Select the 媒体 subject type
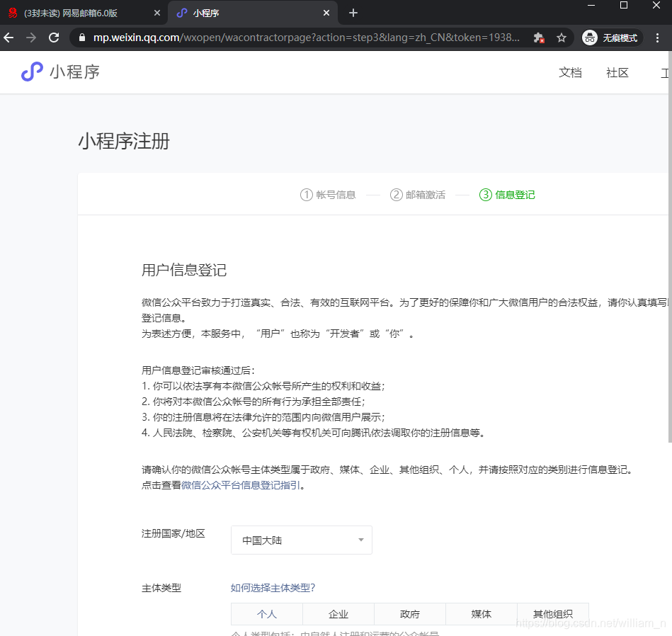Viewport: 672px width, 636px height. [482, 614]
